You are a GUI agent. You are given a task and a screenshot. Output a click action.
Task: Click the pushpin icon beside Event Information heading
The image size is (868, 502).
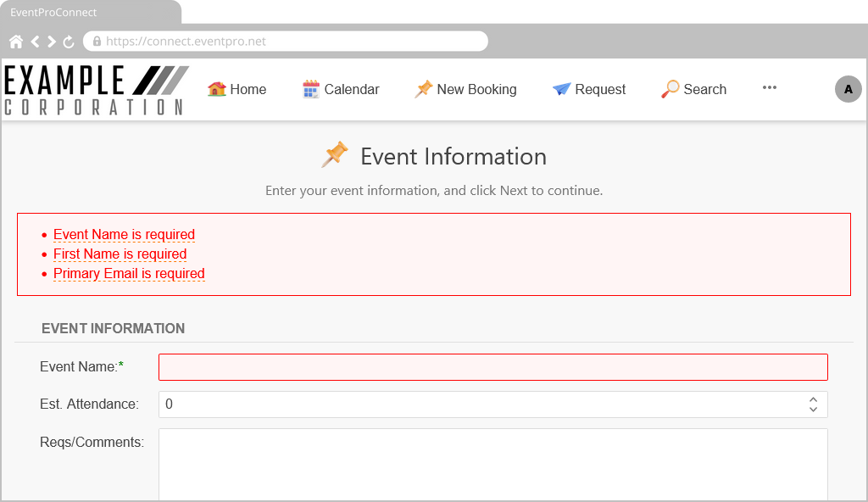[x=335, y=155]
